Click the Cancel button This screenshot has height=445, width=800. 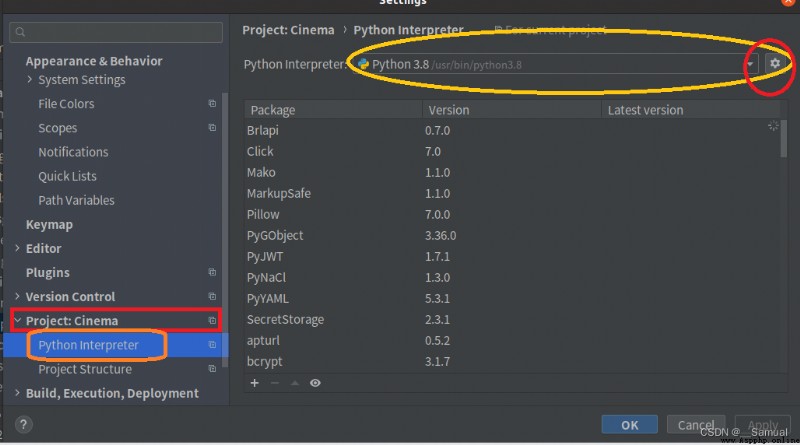point(696,425)
